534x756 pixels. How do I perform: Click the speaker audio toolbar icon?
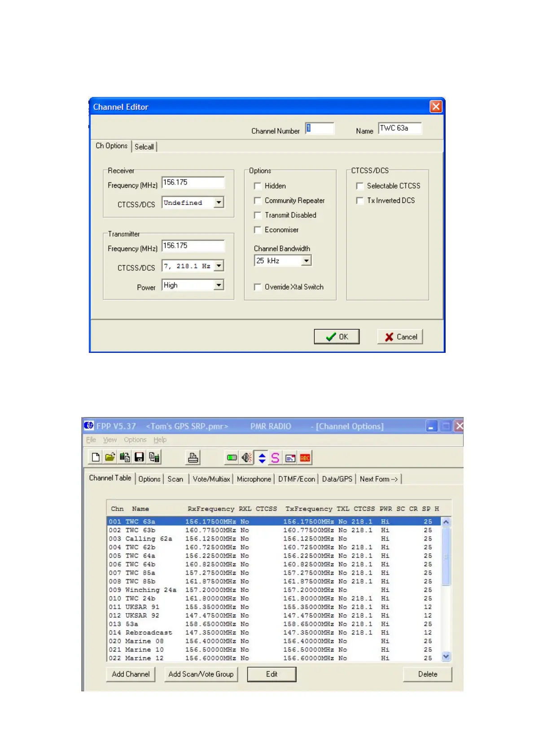246,457
